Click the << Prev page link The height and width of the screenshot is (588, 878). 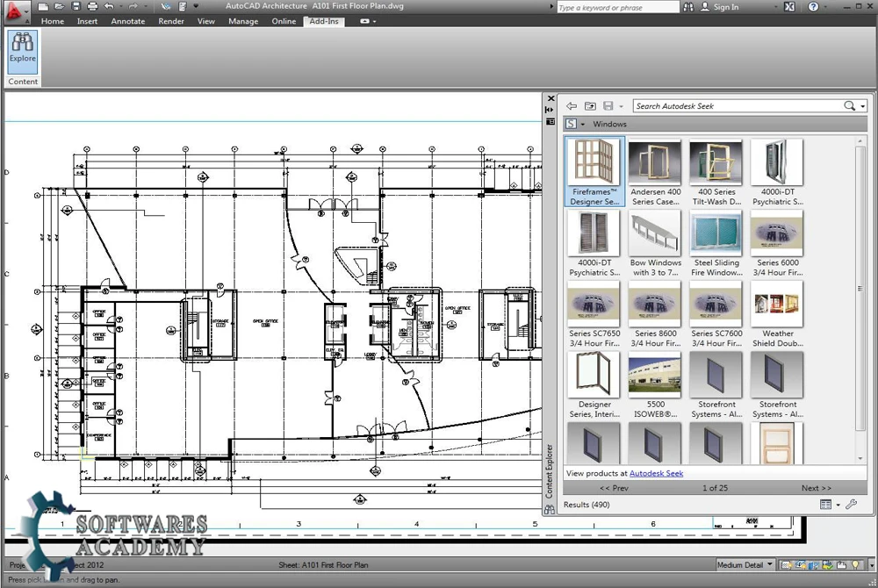click(614, 489)
